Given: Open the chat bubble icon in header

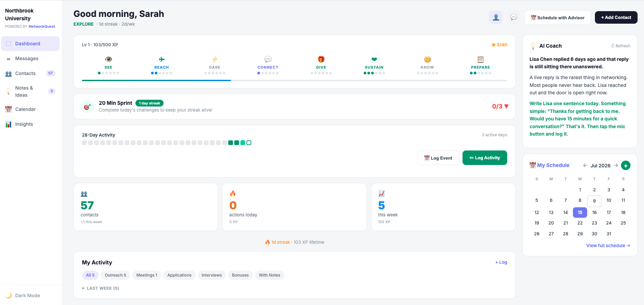Looking at the screenshot, I should [514, 17].
